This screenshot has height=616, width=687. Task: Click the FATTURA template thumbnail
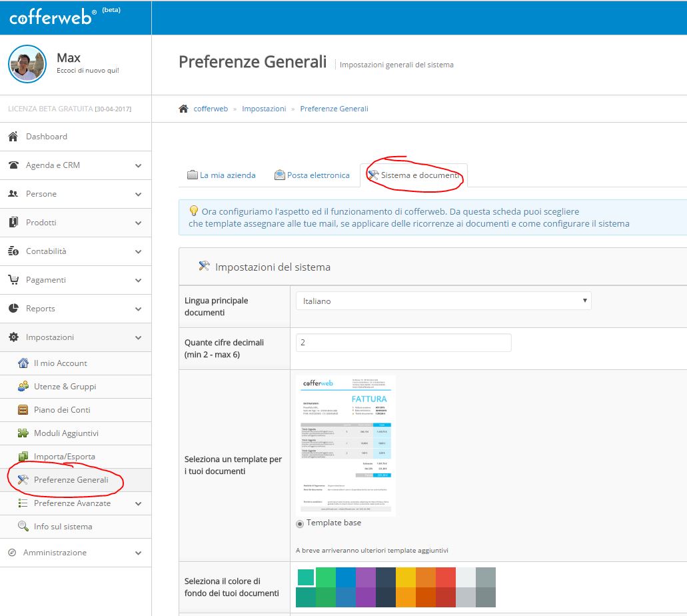(x=346, y=445)
